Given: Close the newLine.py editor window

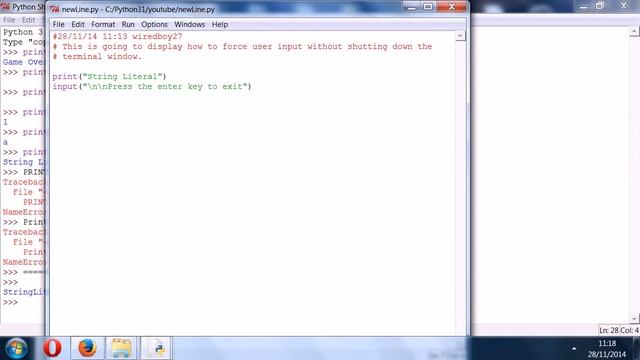Looking at the screenshot, I should 451,7.
